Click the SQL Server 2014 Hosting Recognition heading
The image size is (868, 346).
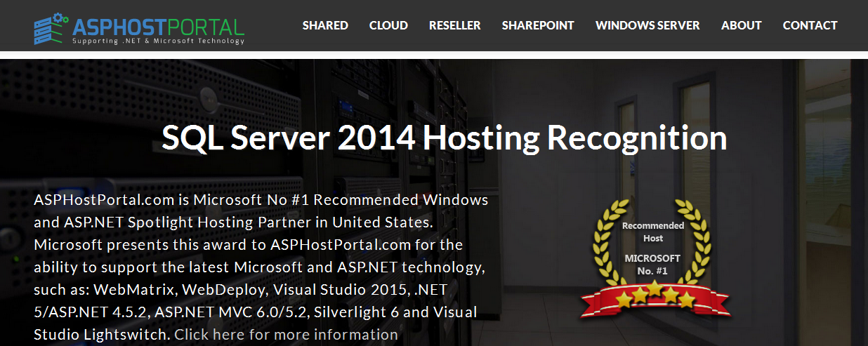(445, 138)
